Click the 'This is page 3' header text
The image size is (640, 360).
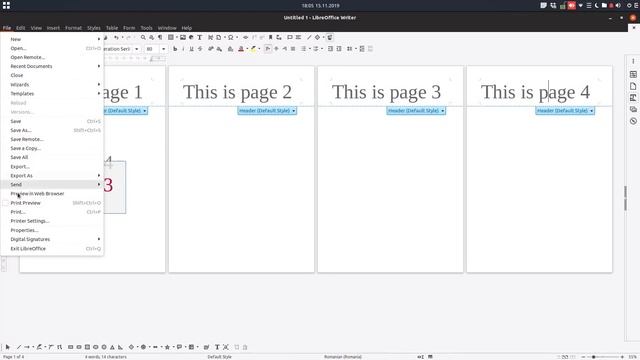[387, 92]
